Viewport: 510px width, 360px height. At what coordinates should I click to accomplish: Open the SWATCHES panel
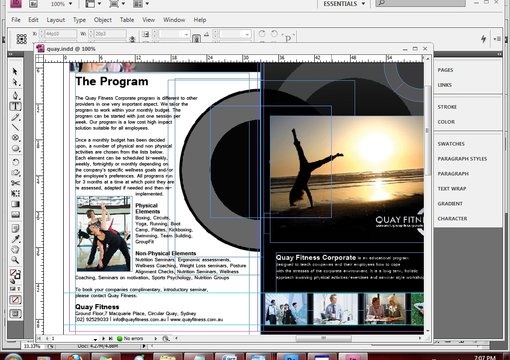pyautogui.click(x=451, y=144)
